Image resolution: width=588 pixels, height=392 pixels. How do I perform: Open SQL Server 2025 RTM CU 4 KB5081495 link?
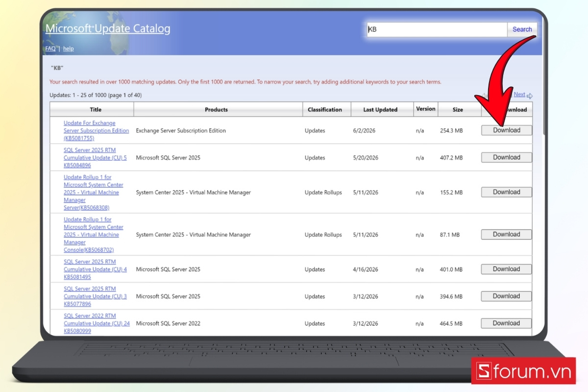click(x=95, y=269)
